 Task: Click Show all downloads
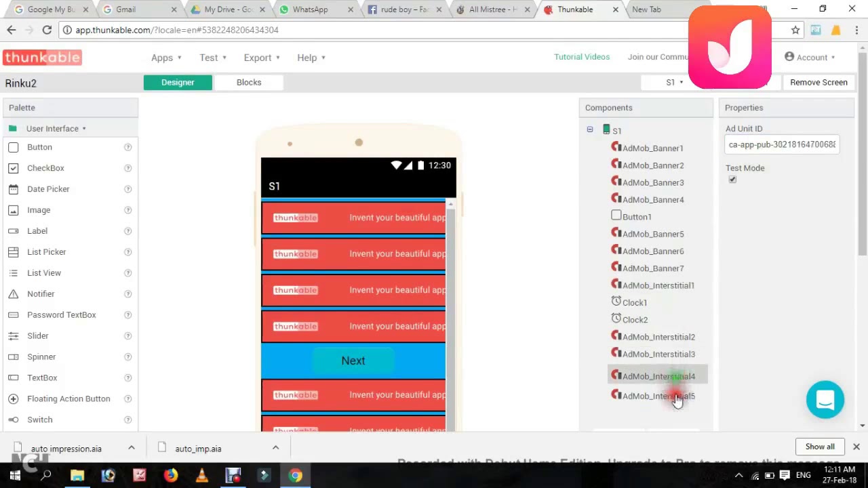[x=820, y=447]
